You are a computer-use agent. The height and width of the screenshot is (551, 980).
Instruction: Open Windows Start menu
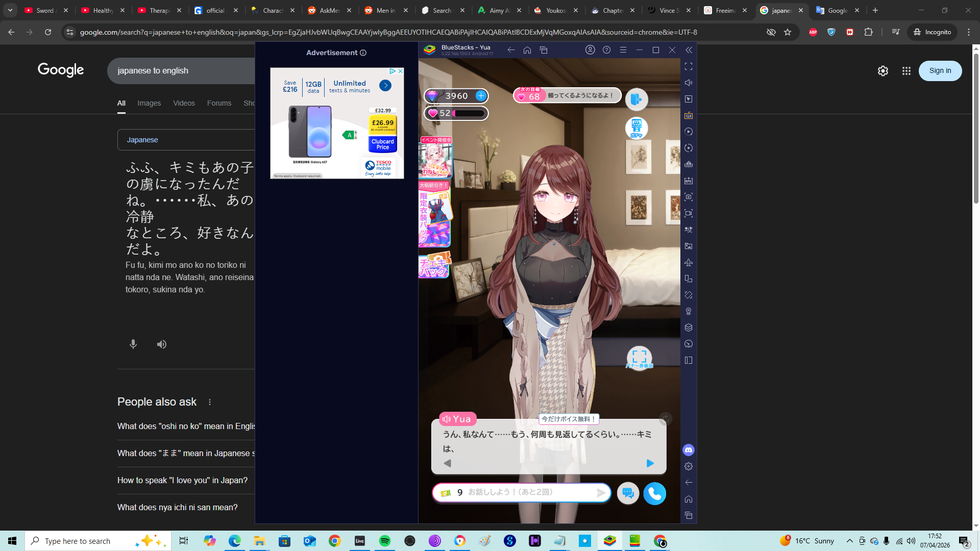click(x=12, y=541)
